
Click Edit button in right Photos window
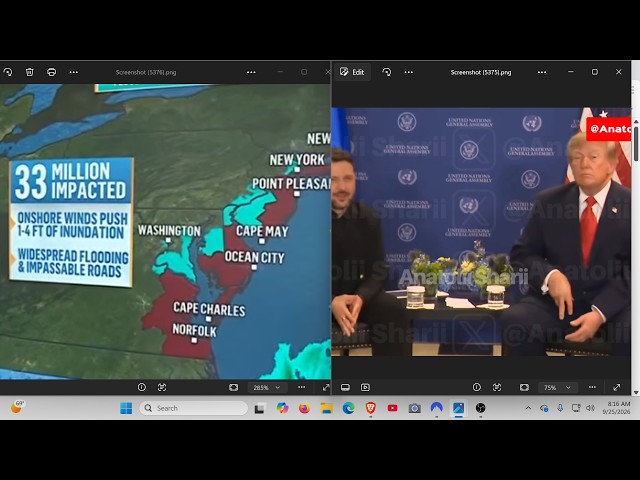tap(352, 72)
